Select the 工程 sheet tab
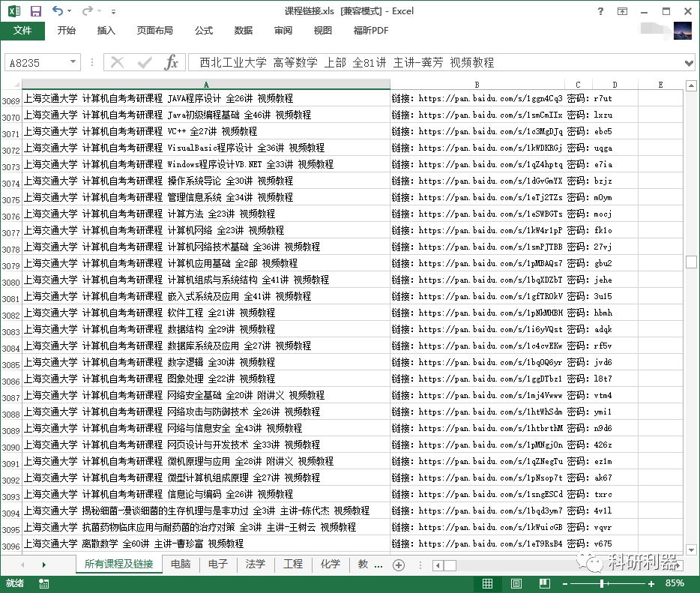 click(293, 564)
